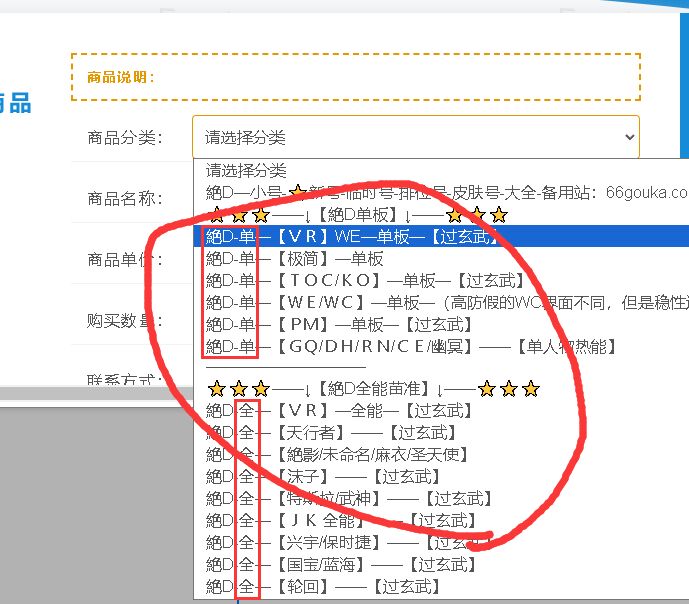Select the 【絶D单板】 starred header option
The image size is (689, 604).
[x=441, y=215]
